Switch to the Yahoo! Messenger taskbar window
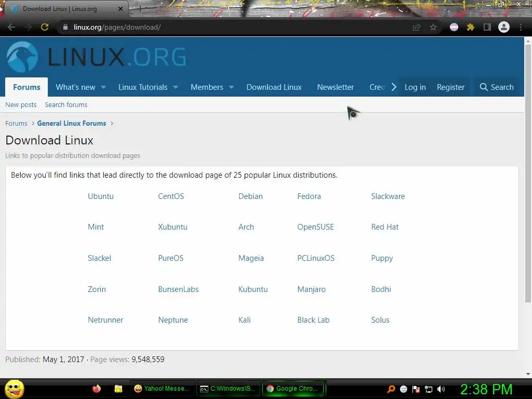This screenshot has height=399, width=532. click(162, 389)
